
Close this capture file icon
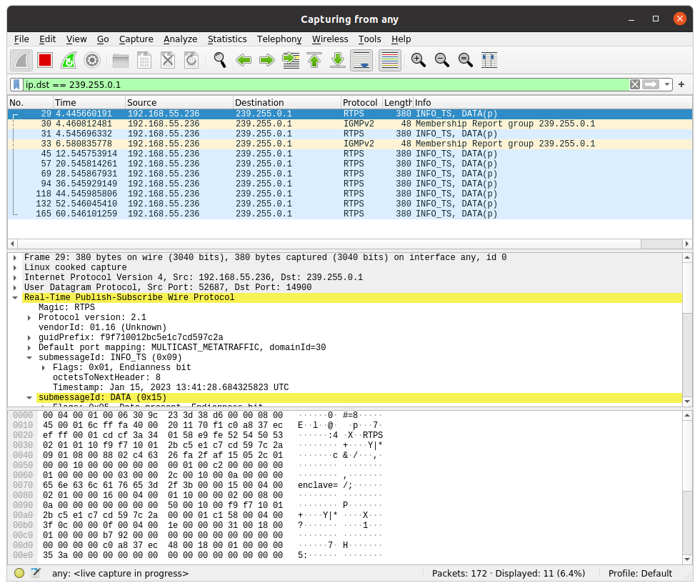pyautogui.click(x=168, y=60)
